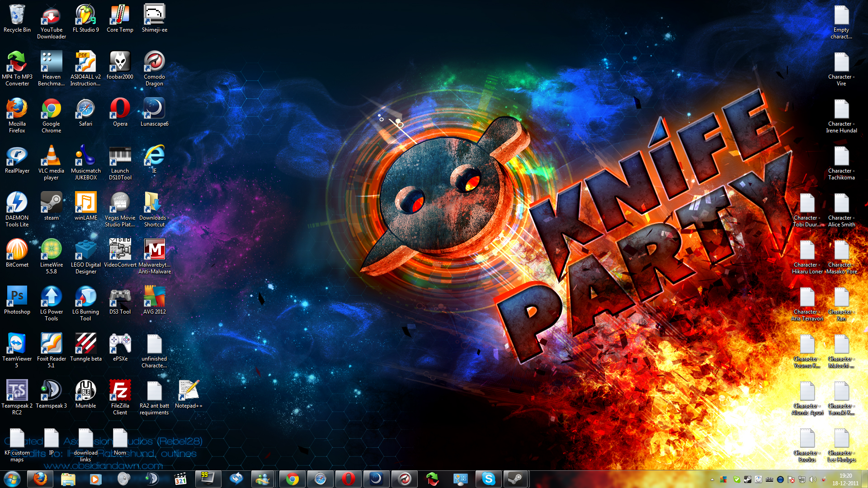Select the ePSXe desktop icon
The height and width of the screenshot is (488, 868).
120,348
